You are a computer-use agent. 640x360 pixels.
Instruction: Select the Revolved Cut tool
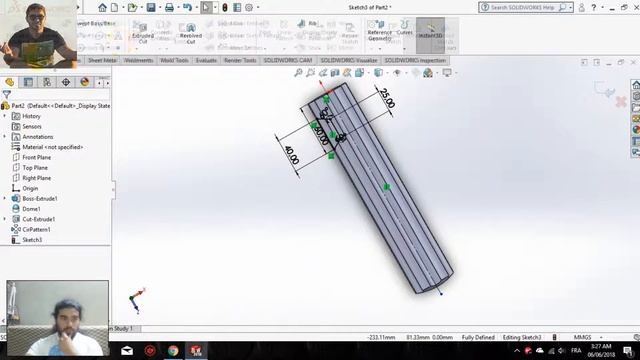point(191,33)
